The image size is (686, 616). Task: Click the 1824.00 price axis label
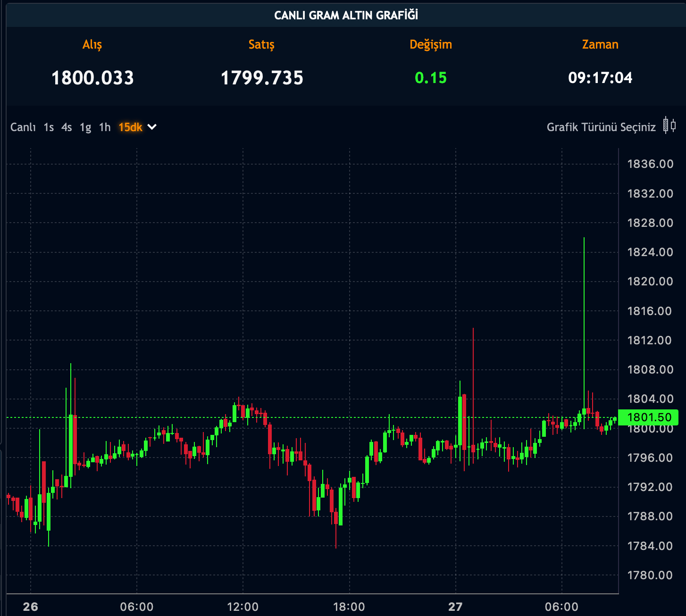pyautogui.click(x=650, y=252)
